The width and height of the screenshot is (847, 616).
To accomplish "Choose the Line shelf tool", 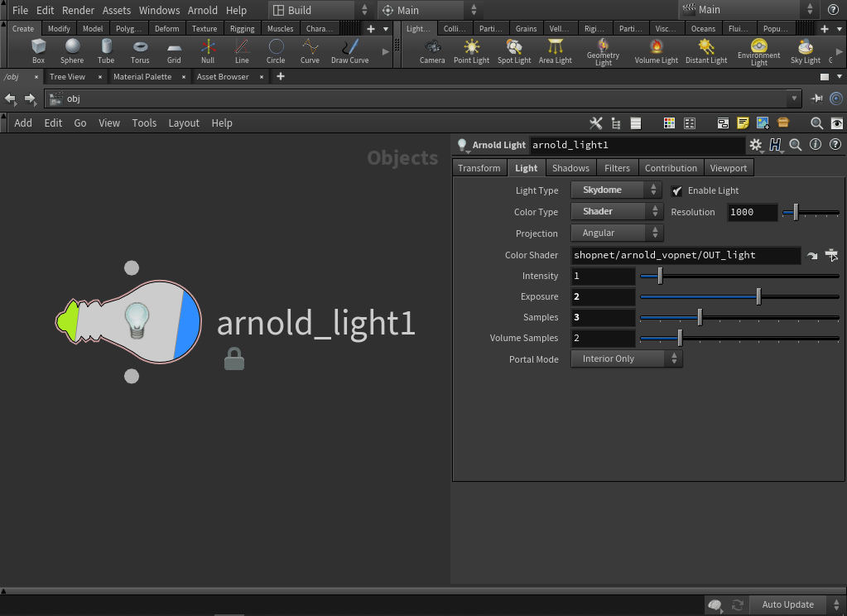I will [x=242, y=51].
